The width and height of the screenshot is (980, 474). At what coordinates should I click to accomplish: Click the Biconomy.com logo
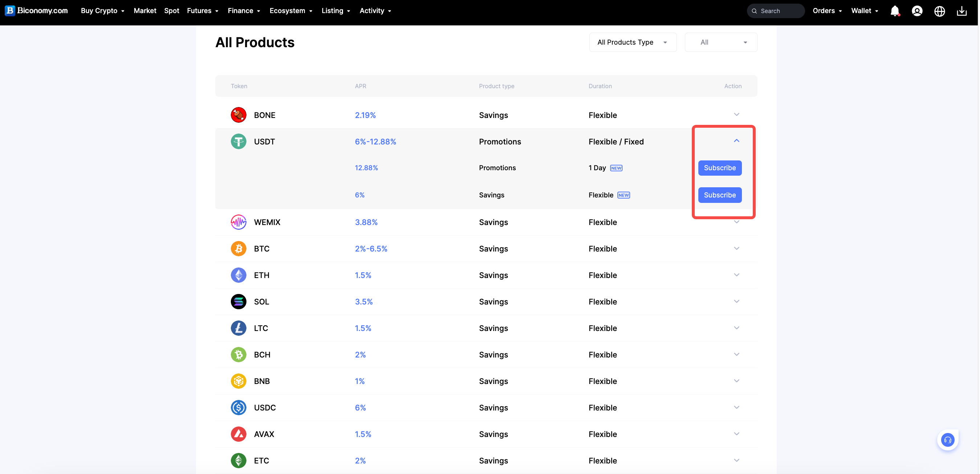[37, 11]
